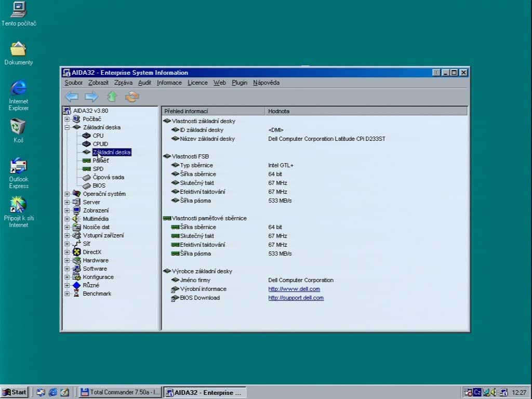
Task: Open Dokumenty folder on desktop
Action: coord(19,54)
